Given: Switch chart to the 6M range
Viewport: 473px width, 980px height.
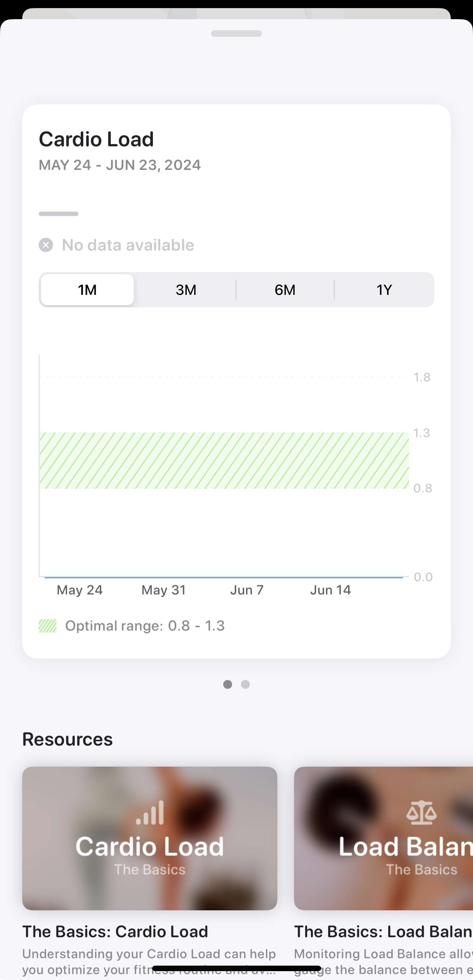Looking at the screenshot, I should [x=285, y=290].
